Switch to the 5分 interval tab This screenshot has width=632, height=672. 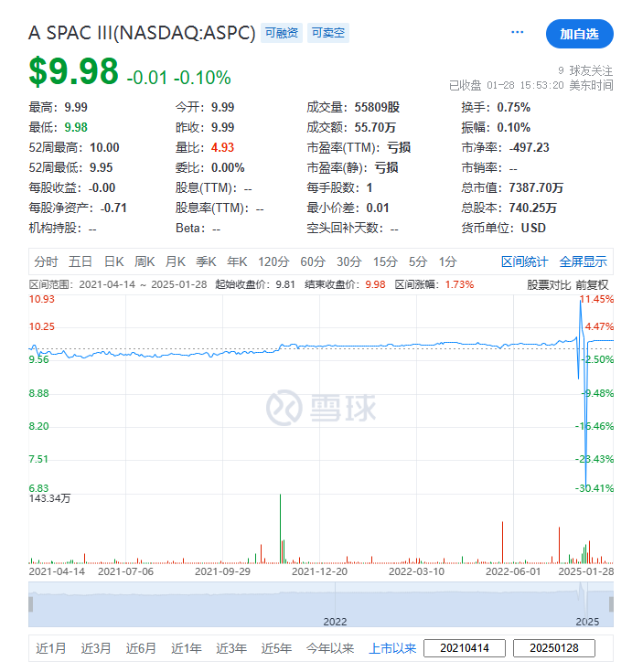point(418,261)
